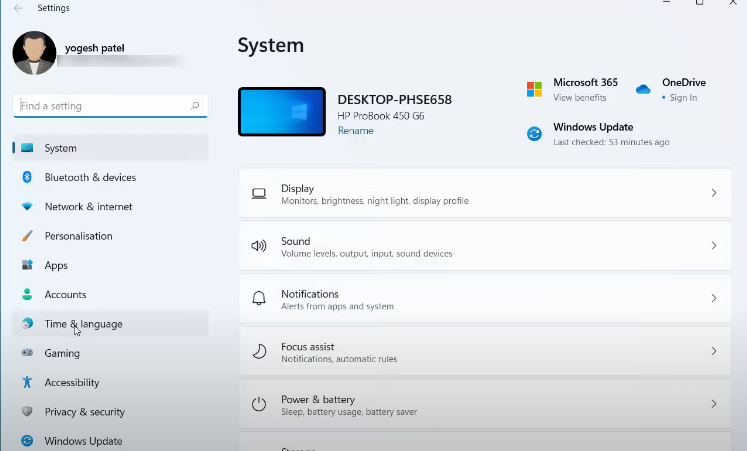
Task: Click the Bluetooth & devices icon
Action: [x=27, y=177]
